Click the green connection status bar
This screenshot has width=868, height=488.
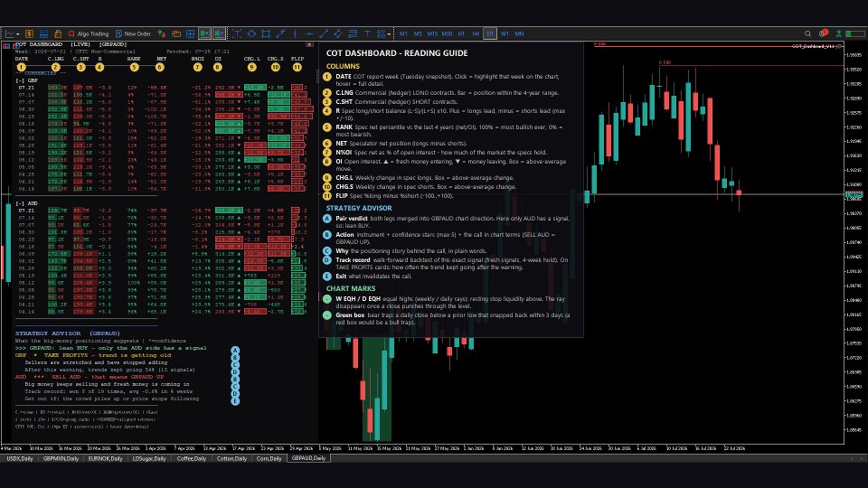coord(856,33)
